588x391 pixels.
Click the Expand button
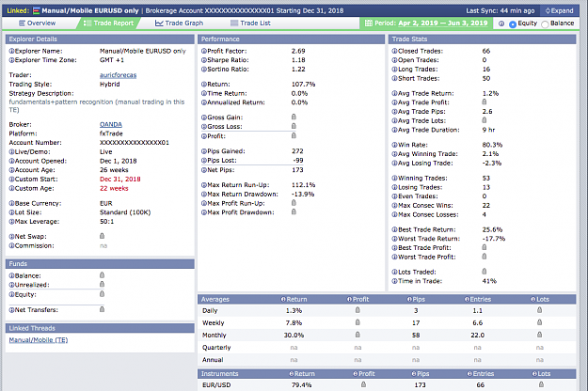pyautogui.click(x=559, y=11)
